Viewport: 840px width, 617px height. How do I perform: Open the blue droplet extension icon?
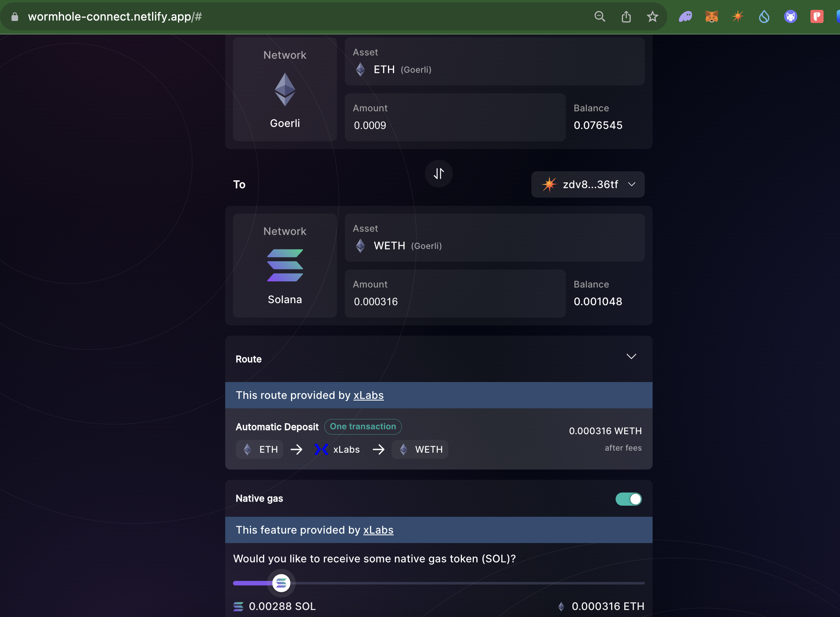click(x=764, y=16)
